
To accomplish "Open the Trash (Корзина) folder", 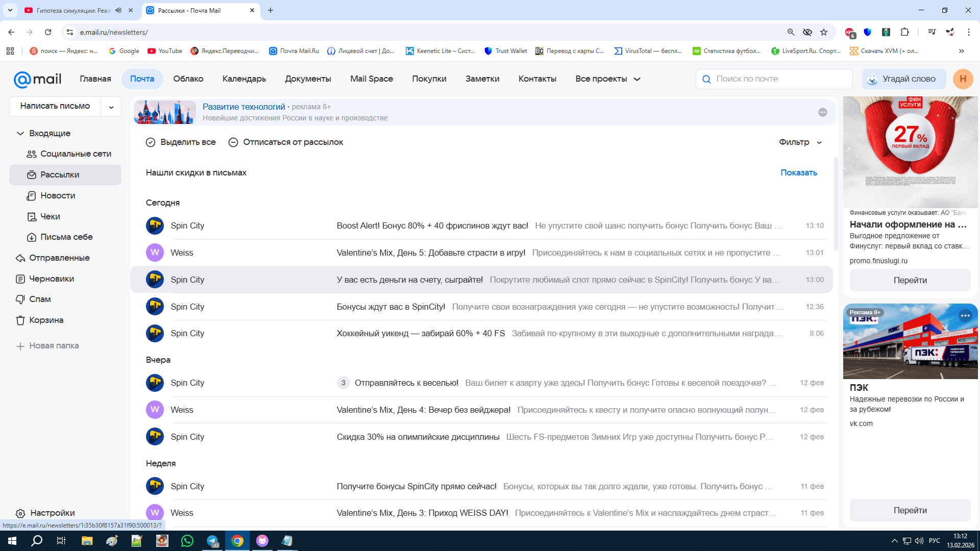I will point(46,320).
